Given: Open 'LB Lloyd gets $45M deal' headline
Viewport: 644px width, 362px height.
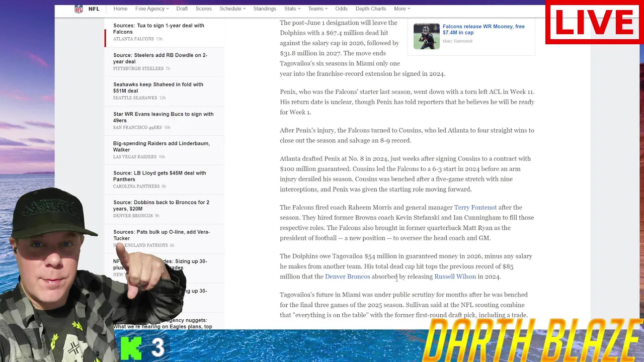Looking at the screenshot, I should pos(159,176).
